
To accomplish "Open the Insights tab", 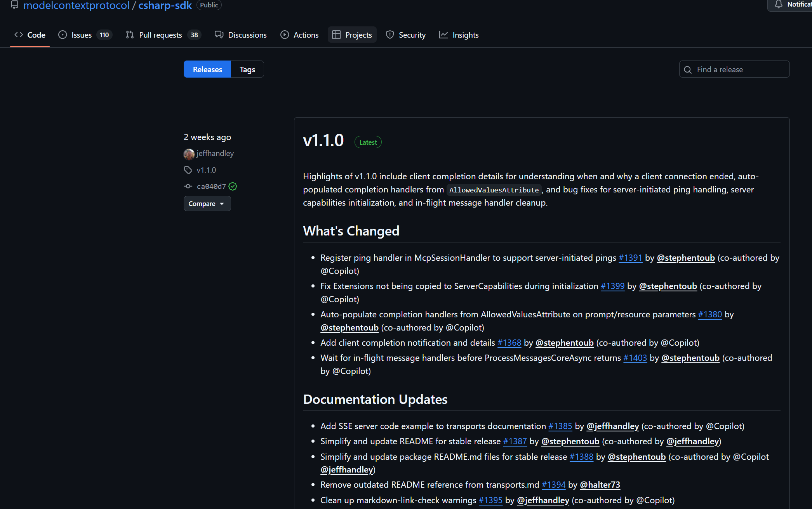I will click(x=459, y=35).
